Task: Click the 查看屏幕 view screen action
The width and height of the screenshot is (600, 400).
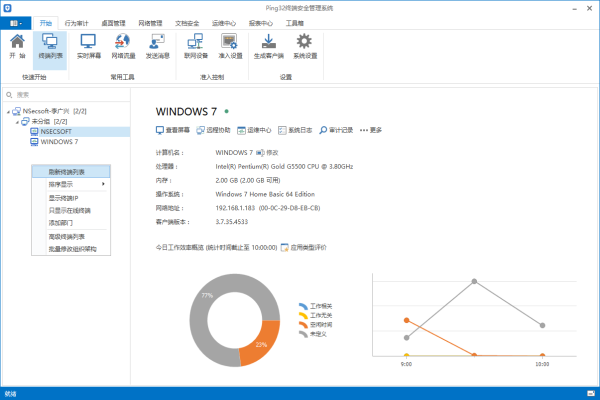Action: click(x=173, y=130)
